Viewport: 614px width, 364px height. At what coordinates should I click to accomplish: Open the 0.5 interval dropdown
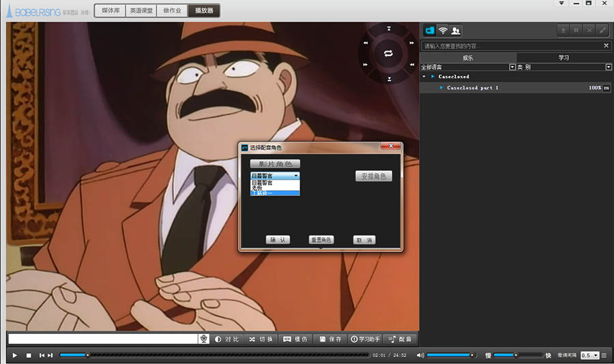tap(589, 355)
